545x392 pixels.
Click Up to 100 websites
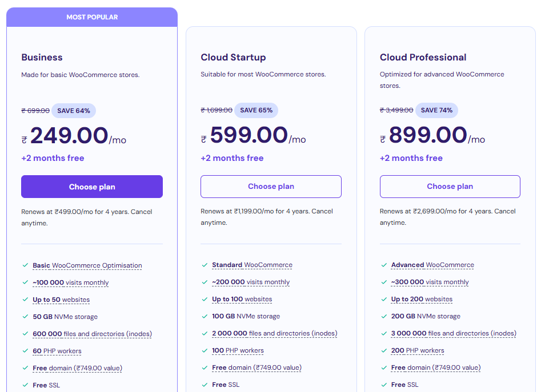click(x=242, y=299)
